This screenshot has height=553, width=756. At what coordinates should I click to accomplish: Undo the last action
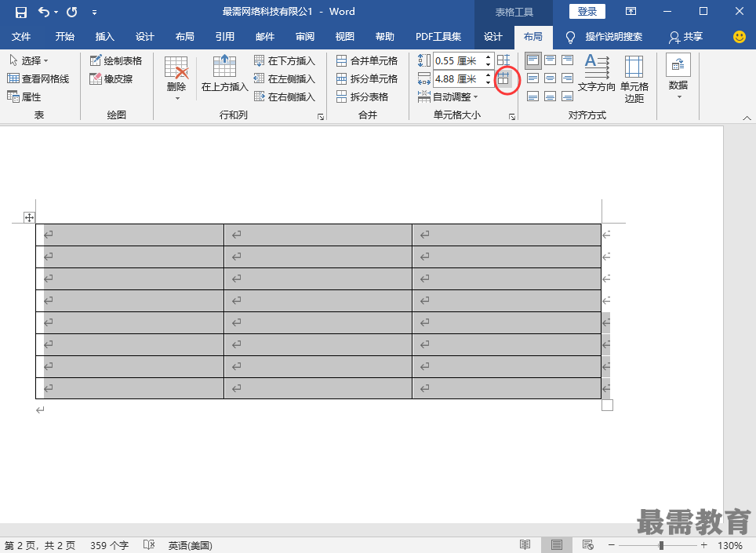pos(44,12)
